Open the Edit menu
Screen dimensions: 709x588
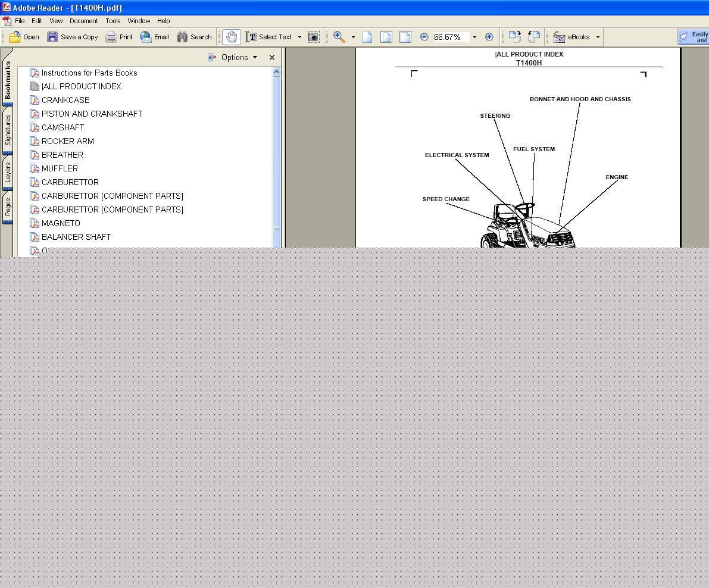(37, 21)
